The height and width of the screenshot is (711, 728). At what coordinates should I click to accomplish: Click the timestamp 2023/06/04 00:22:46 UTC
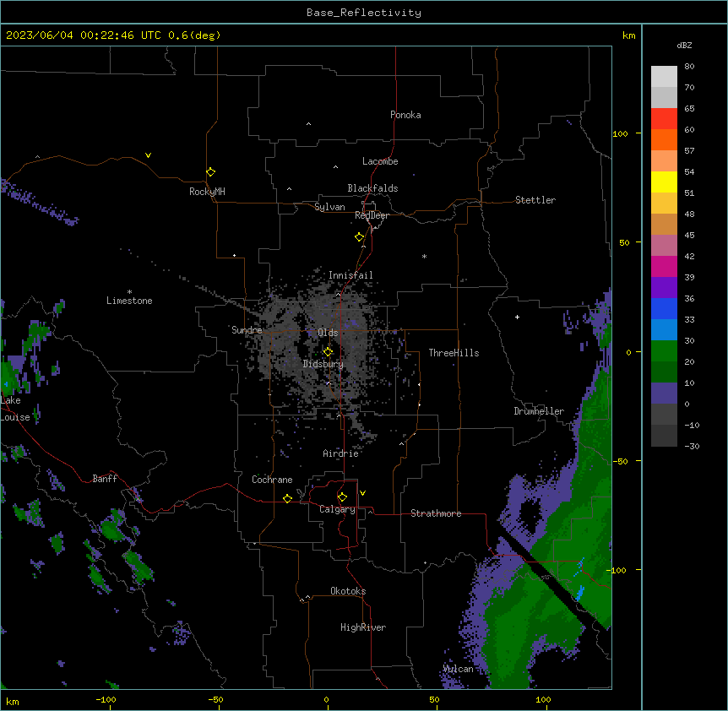click(83, 35)
